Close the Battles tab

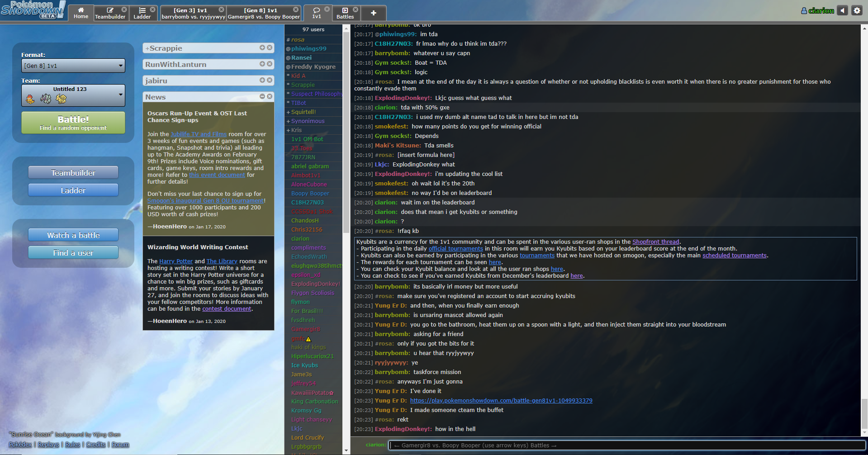(356, 9)
